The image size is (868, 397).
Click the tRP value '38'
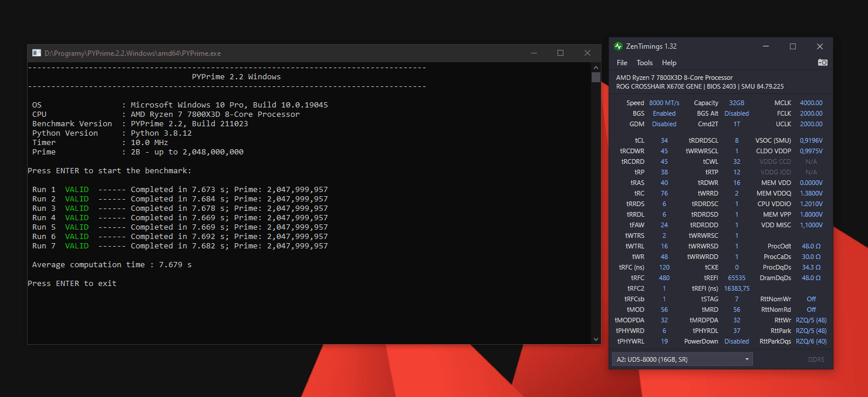pos(664,172)
